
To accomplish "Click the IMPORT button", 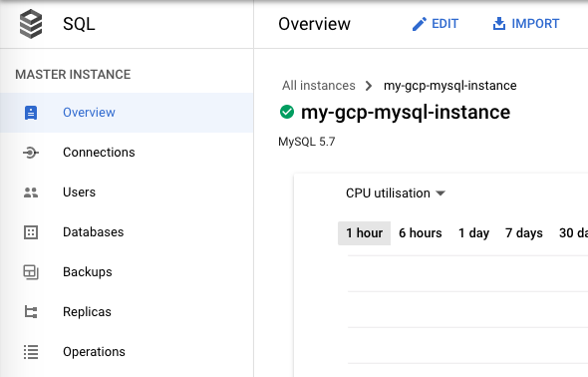I will point(526,24).
